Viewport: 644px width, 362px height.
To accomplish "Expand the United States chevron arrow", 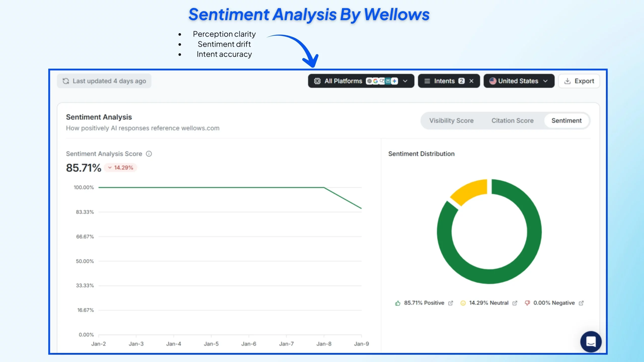I will (545, 81).
